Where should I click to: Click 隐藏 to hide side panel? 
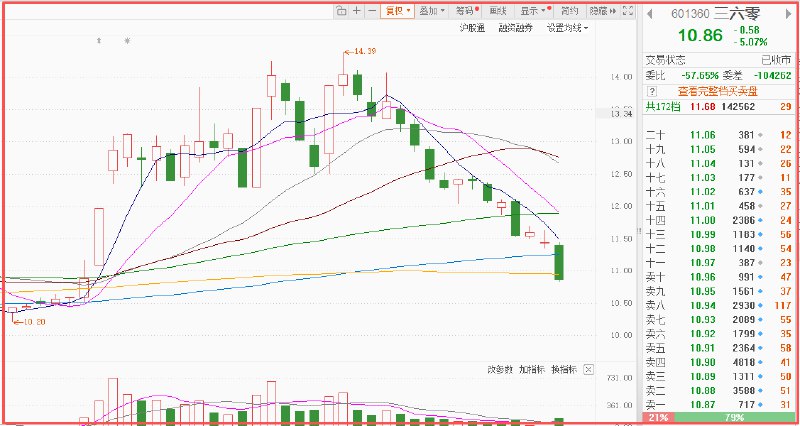click(x=603, y=11)
